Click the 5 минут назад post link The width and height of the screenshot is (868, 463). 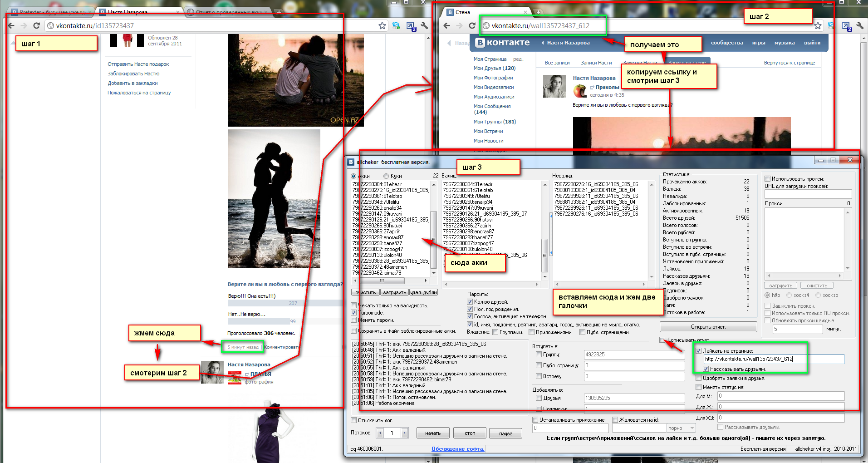pos(243,347)
